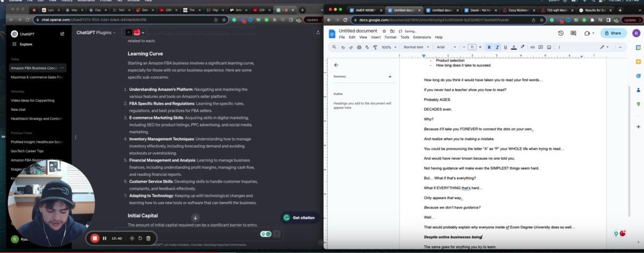Click Get citation button
The image size is (644, 253).
(x=299, y=218)
